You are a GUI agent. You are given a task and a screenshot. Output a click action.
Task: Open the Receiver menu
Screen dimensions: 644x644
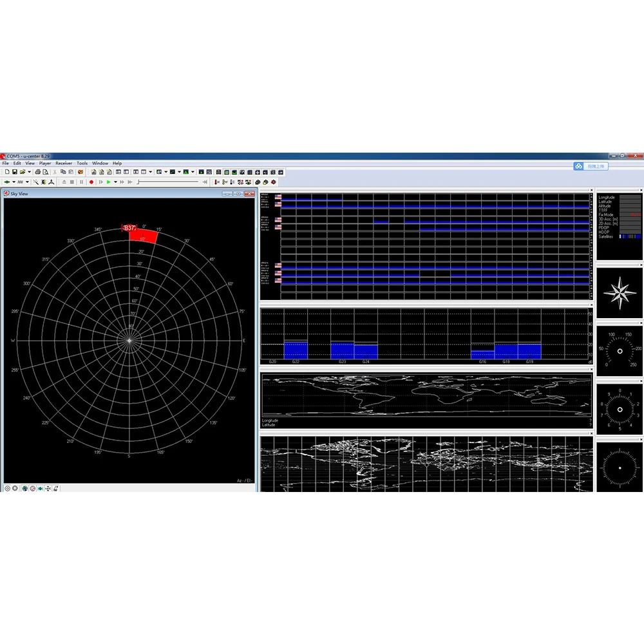pos(64,163)
